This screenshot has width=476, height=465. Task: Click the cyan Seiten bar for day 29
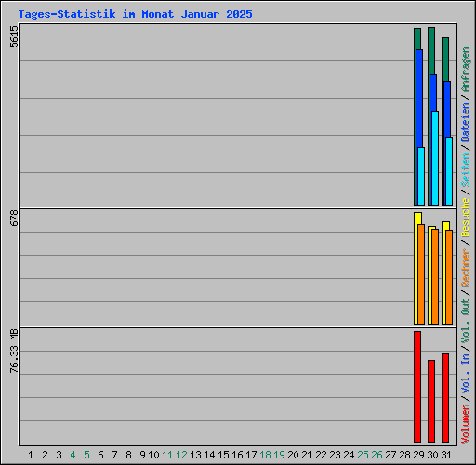421,176
